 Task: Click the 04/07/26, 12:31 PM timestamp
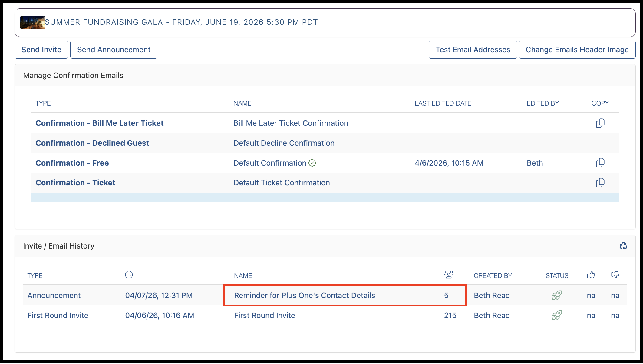(x=159, y=295)
